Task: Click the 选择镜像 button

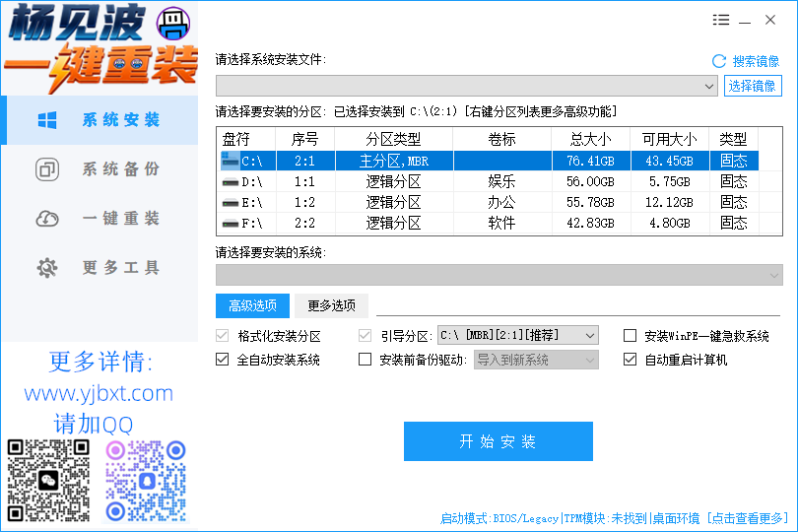Action: point(753,86)
